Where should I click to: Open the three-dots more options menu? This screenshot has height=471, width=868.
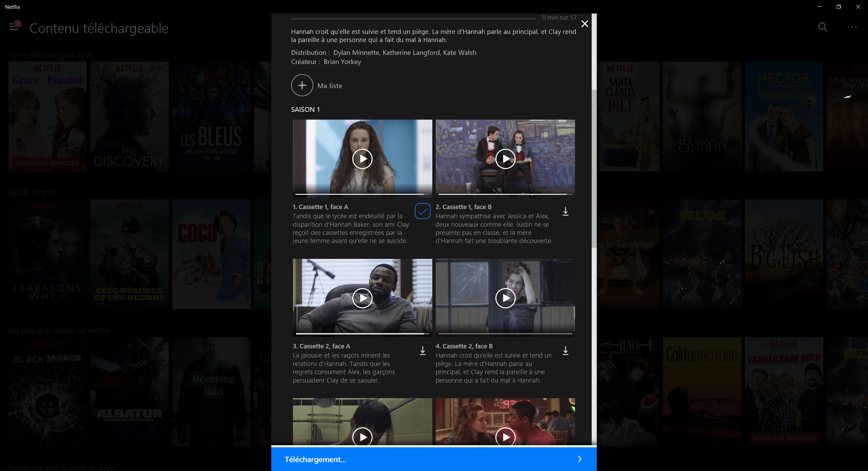pos(852,27)
